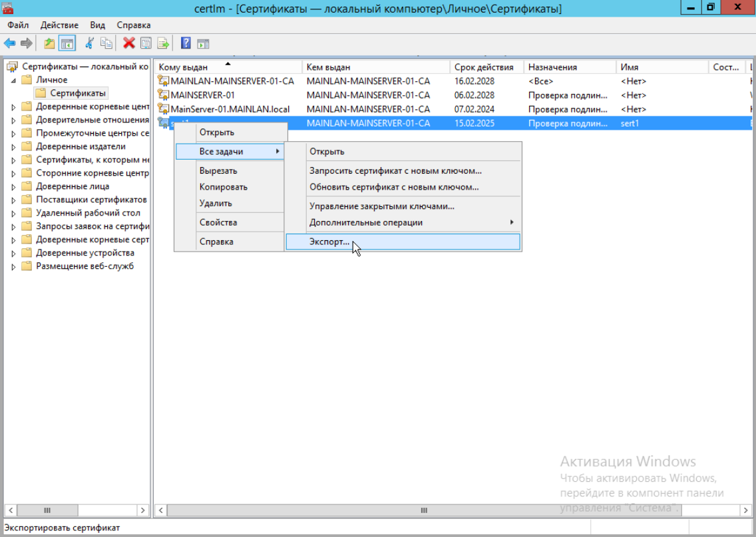Click the Кем выдан column header
Viewport: 756px width, 537px height.
(328, 67)
